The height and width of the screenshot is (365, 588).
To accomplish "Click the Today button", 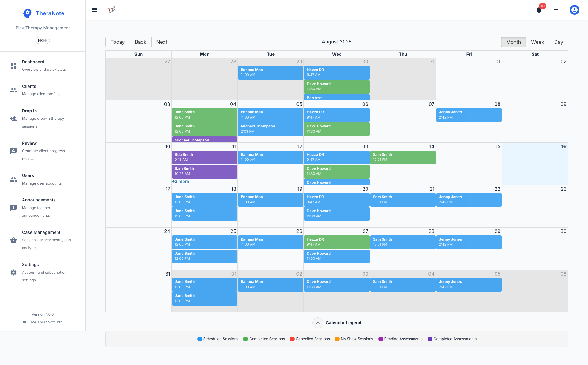I will (118, 42).
